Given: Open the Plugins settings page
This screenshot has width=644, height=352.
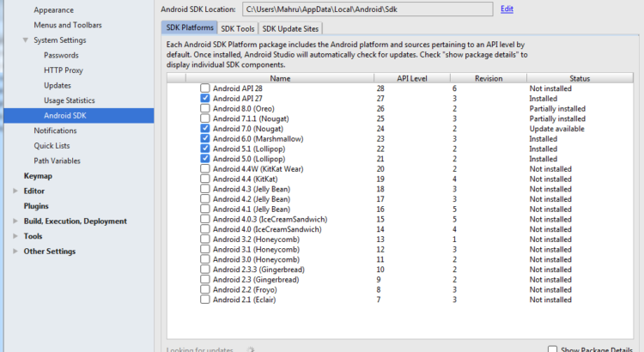Looking at the screenshot, I should click(36, 206).
